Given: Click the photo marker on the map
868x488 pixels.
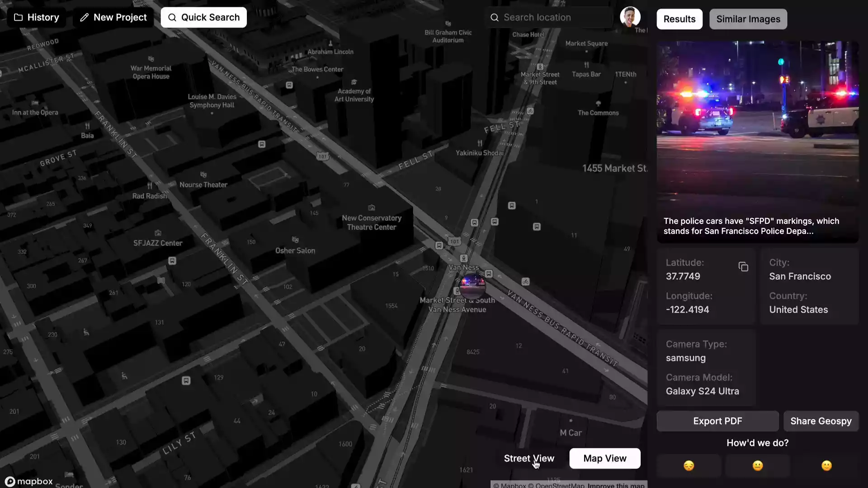Looking at the screenshot, I should pos(472,286).
